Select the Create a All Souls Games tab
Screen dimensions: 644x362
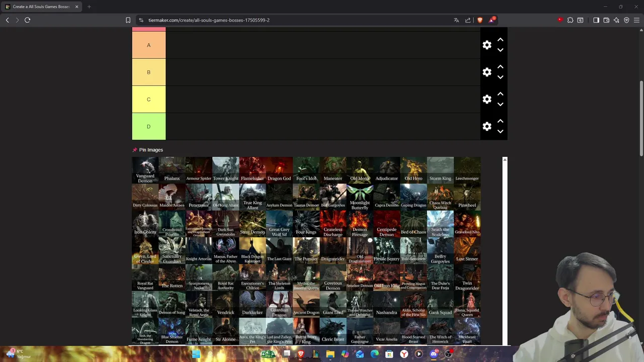click(x=41, y=7)
